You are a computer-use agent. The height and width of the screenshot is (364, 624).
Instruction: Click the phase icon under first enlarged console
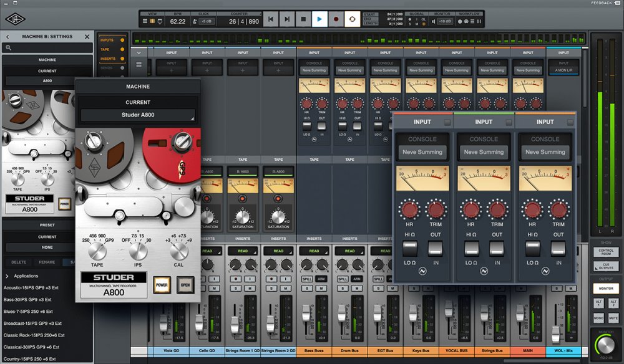(x=422, y=271)
